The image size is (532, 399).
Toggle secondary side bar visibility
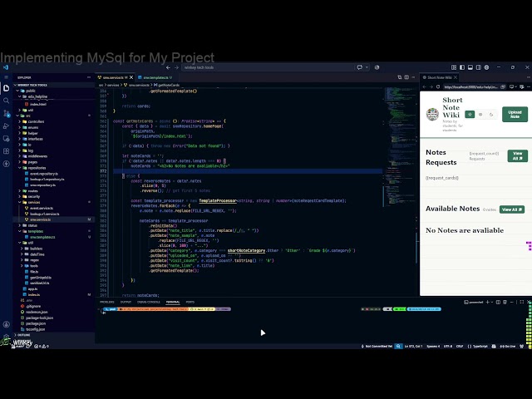[x=479, y=67]
